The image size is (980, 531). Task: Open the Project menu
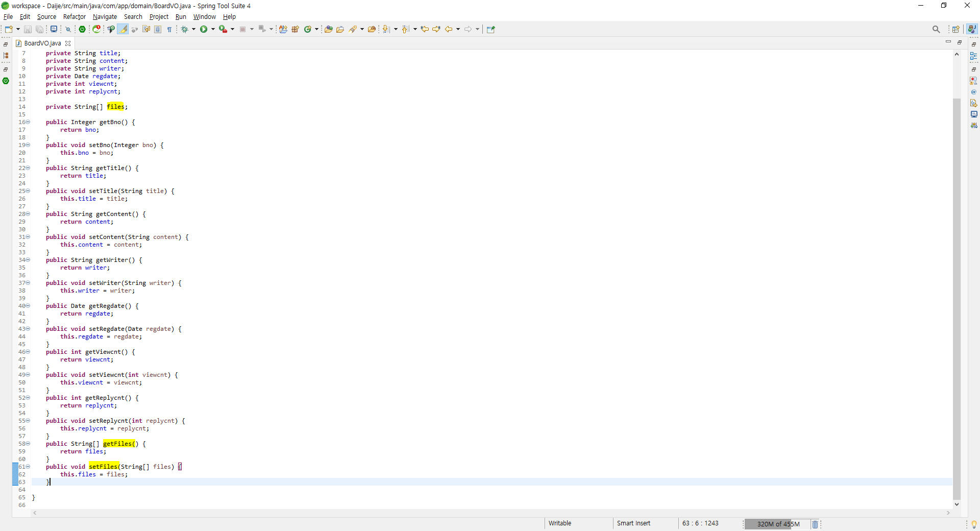[x=159, y=17]
